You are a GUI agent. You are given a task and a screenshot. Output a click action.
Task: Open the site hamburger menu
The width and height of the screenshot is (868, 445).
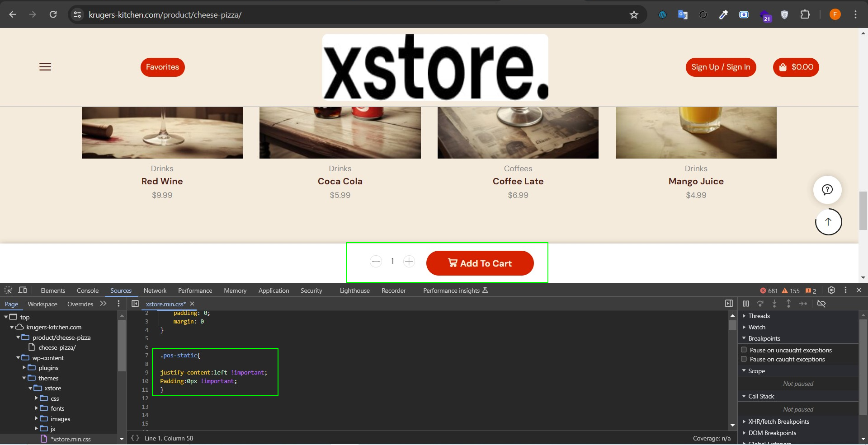45,67
